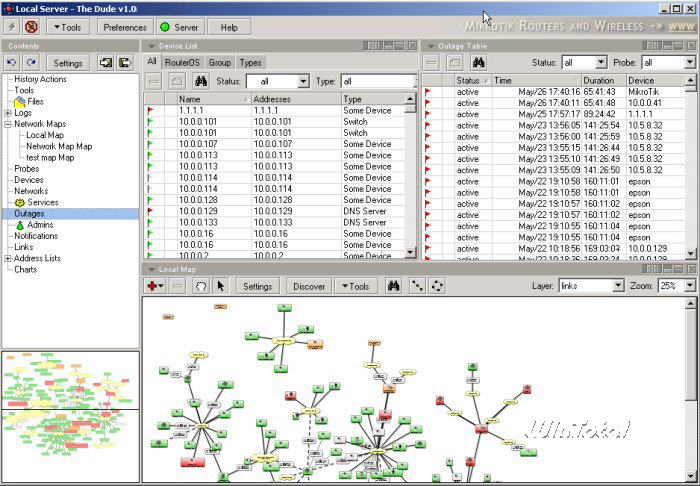The height and width of the screenshot is (486, 700).
Task: Click the layout arrange icon in Local Map toolbar
Action: (437, 286)
